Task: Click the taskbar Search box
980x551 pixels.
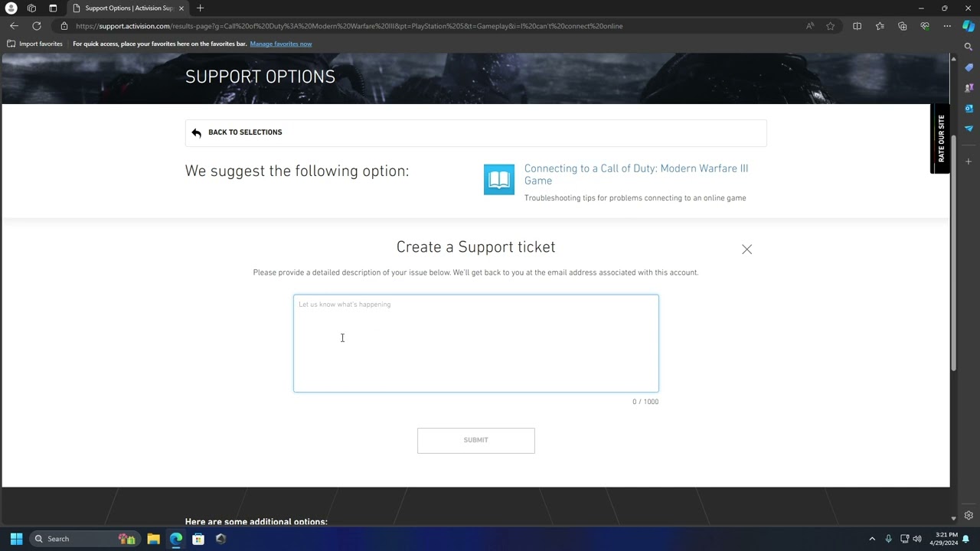Action: tap(85, 539)
